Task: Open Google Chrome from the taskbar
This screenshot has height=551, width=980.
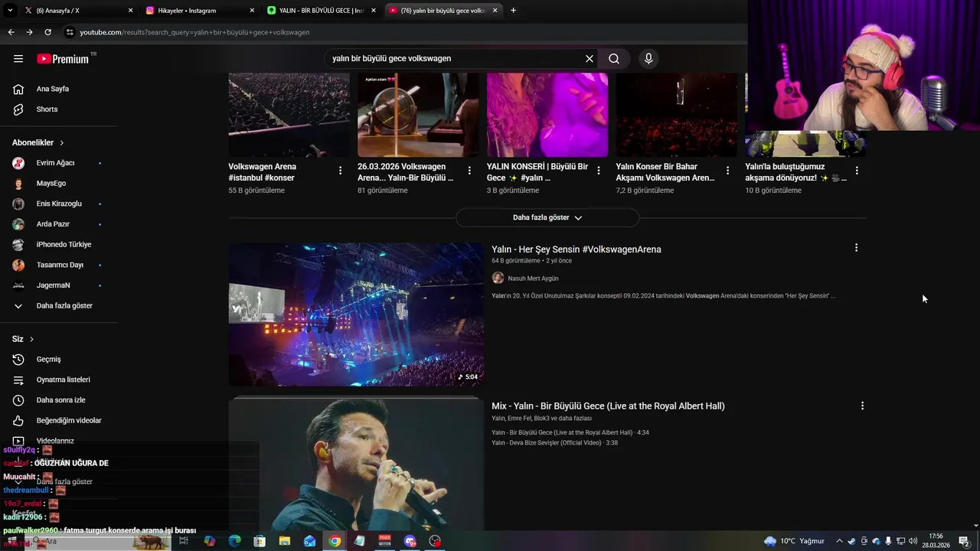Action: click(335, 541)
